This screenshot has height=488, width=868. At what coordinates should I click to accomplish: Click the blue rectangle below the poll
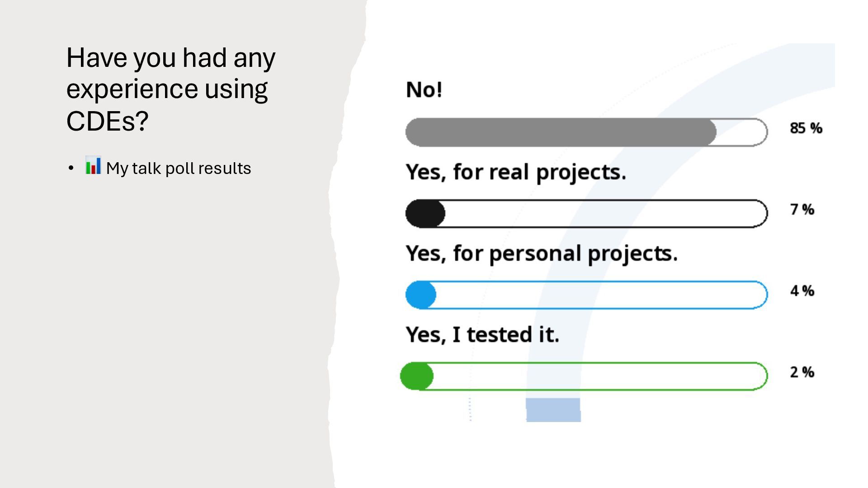click(x=553, y=410)
